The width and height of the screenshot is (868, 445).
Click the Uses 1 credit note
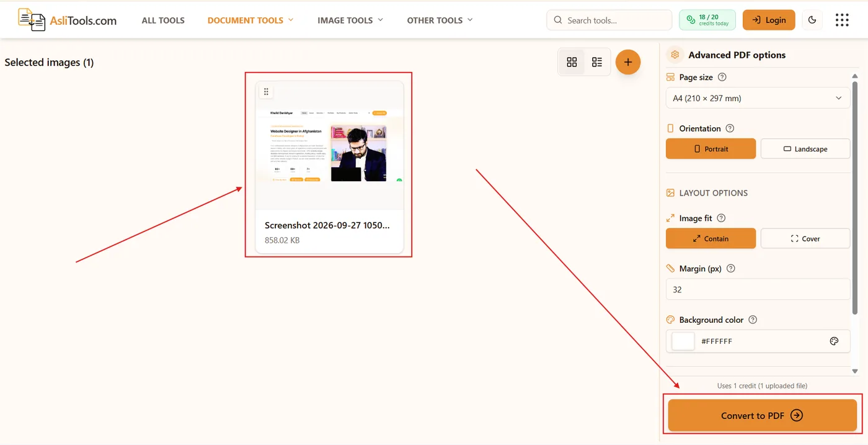pyautogui.click(x=762, y=385)
